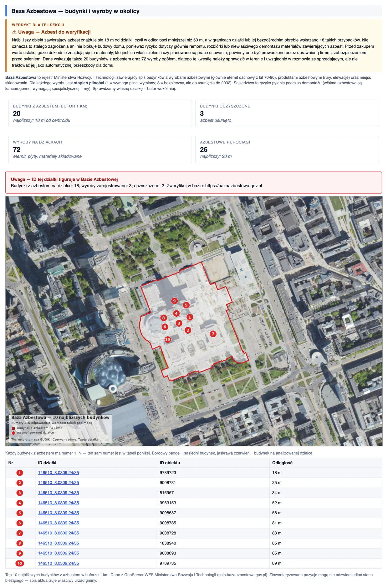The image size is (388, 588).
Task: Click map marker number 9
Action: click(x=174, y=301)
